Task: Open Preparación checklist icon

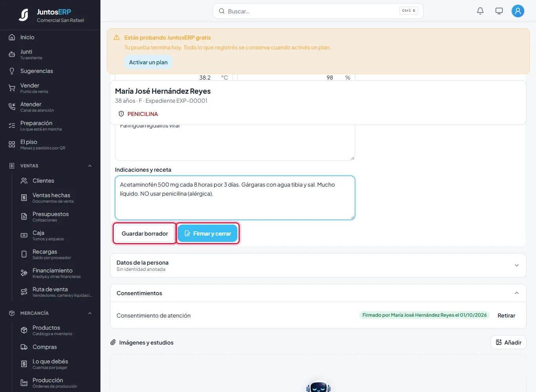Action: click(x=12, y=126)
